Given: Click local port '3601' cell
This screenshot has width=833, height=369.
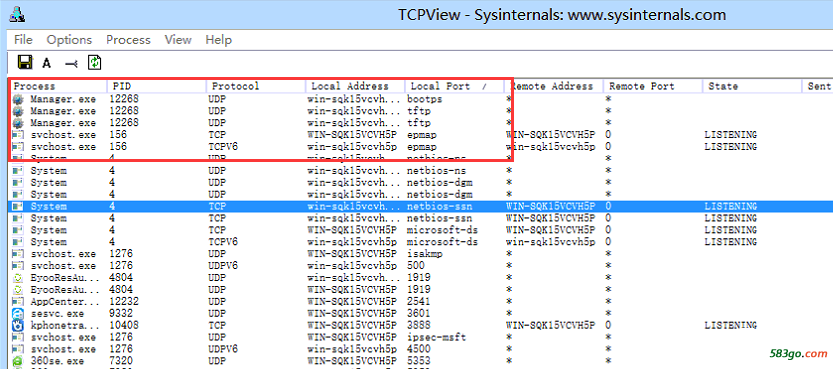Looking at the screenshot, I should 419,313.
